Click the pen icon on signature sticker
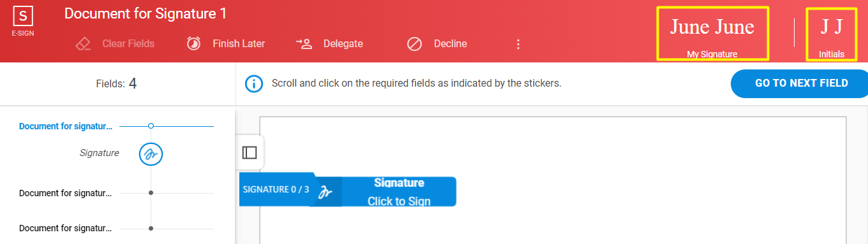This screenshot has height=244, width=868. coord(325,192)
